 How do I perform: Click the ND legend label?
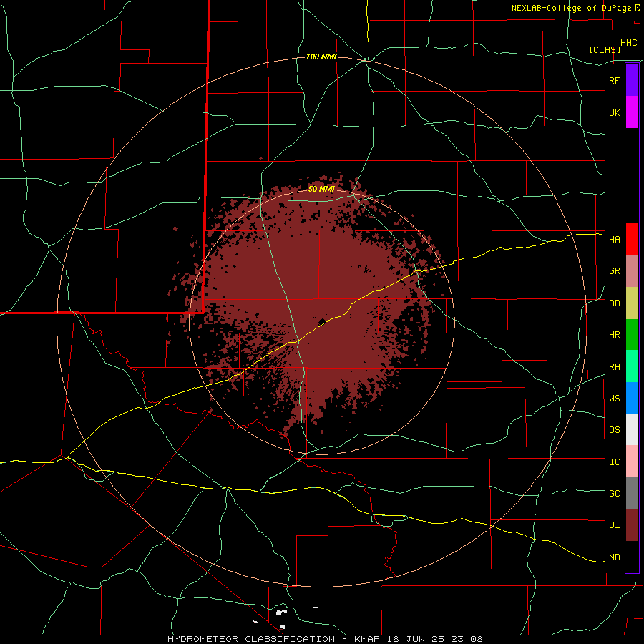(x=614, y=557)
